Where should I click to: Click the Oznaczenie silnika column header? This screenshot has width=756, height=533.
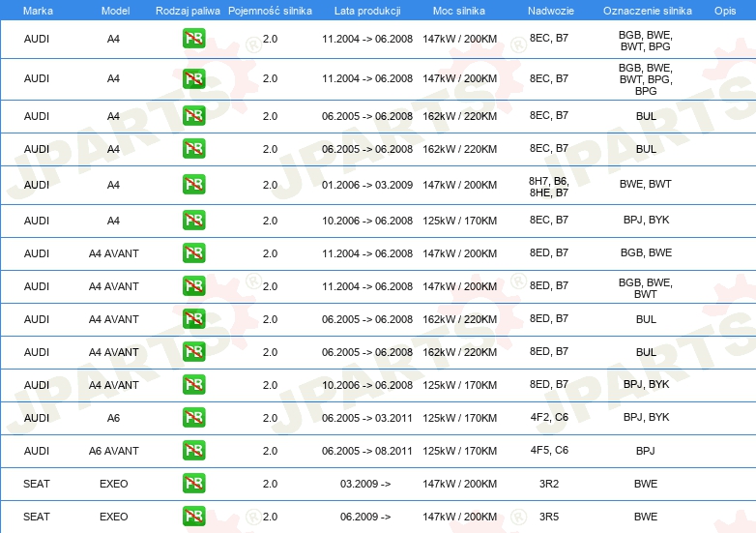(648, 11)
